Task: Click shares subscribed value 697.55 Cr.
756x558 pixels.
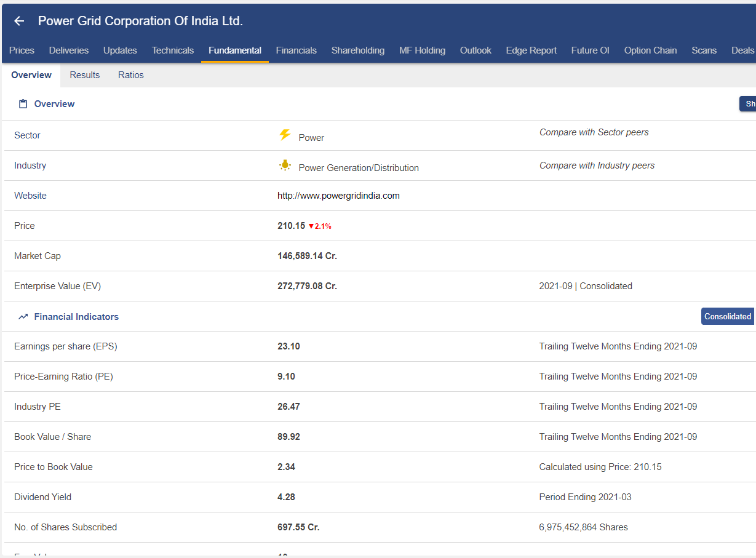Action: (x=298, y=527)
